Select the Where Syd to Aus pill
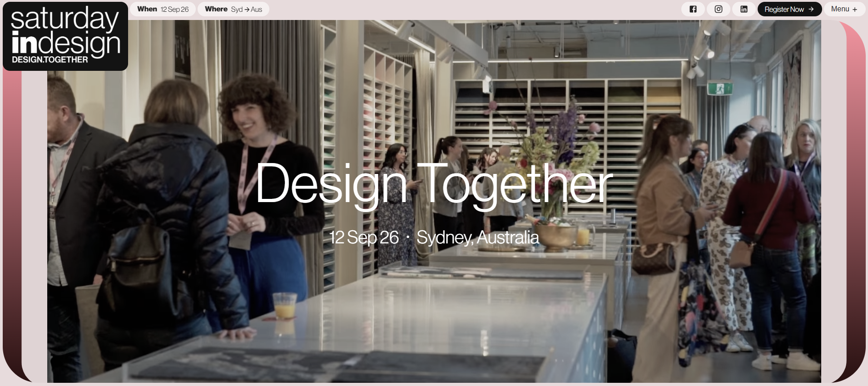The height and width of the screenshot is (386, 868). point(233,9)
